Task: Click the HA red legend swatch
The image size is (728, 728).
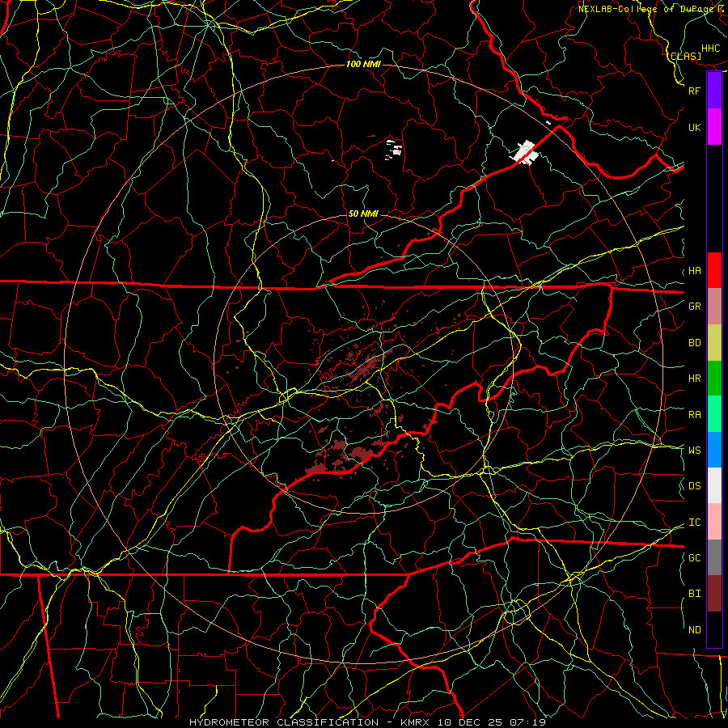Action: [714, 270]
